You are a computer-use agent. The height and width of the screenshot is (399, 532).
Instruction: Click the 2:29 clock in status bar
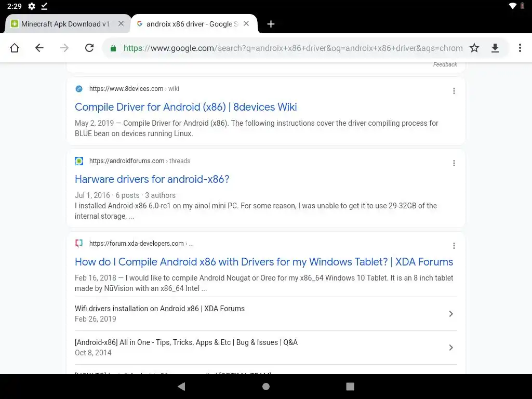pyautogui.click(x=14, y=6)
